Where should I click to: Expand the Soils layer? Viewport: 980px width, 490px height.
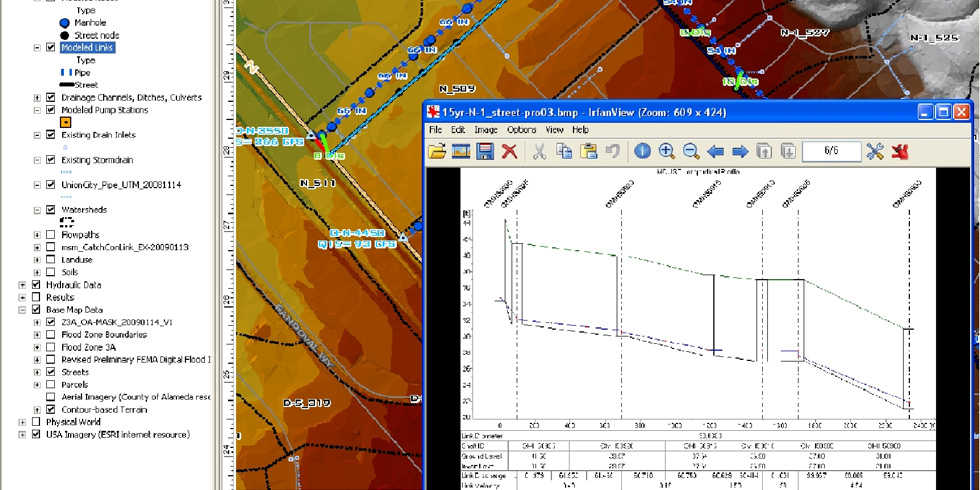[37, 272]
